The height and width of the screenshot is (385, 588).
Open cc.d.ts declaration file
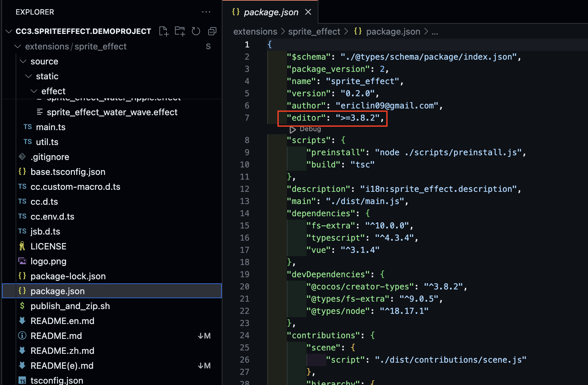(112, 202)
